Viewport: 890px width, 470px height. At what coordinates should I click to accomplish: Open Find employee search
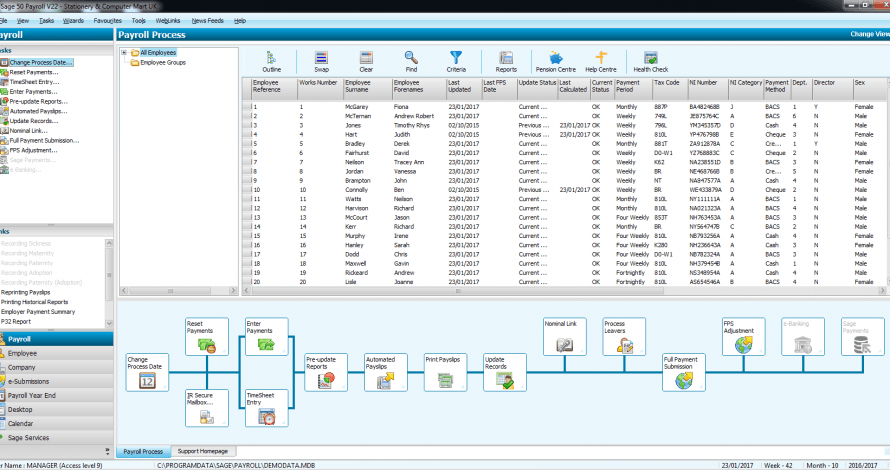tap(411, 61)
